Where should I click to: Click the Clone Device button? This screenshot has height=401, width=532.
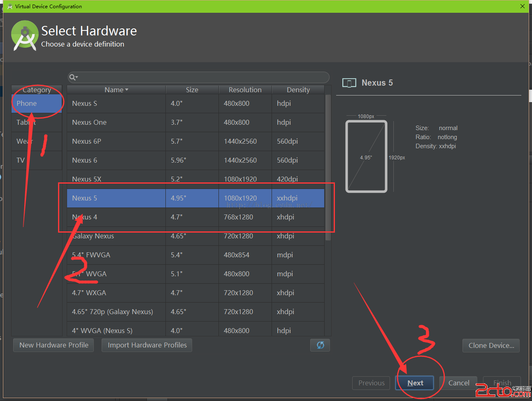pyautogui.click(x=491, y=345)
